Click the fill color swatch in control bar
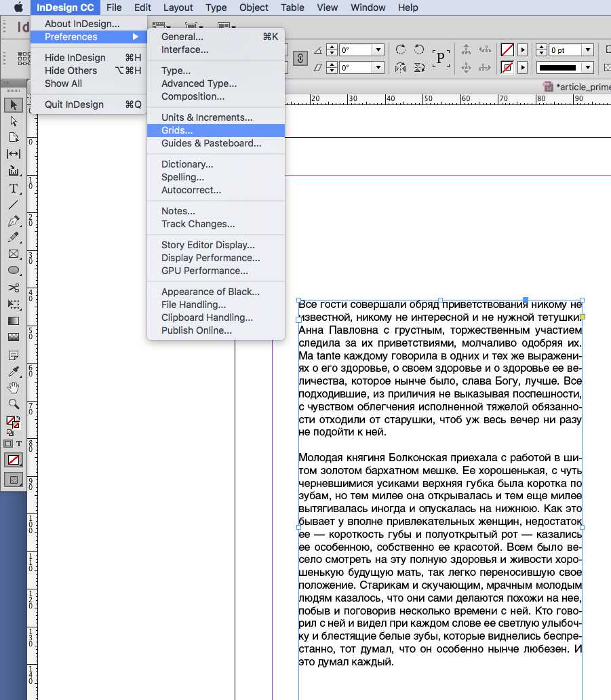 [507, 50]
